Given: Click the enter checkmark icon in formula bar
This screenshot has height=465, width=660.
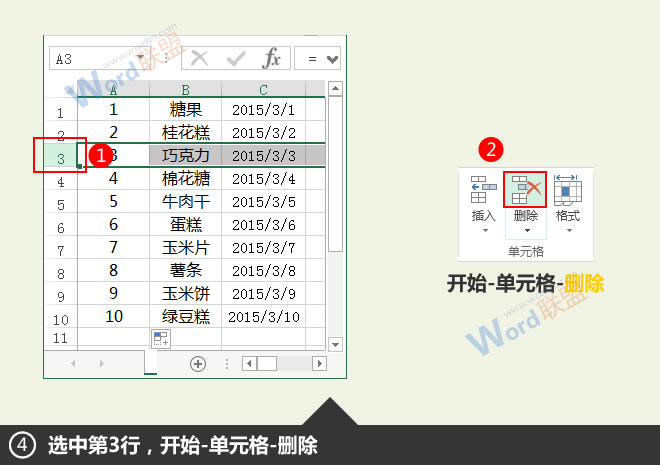Looking at the screenshot, I should click(235, 59).
